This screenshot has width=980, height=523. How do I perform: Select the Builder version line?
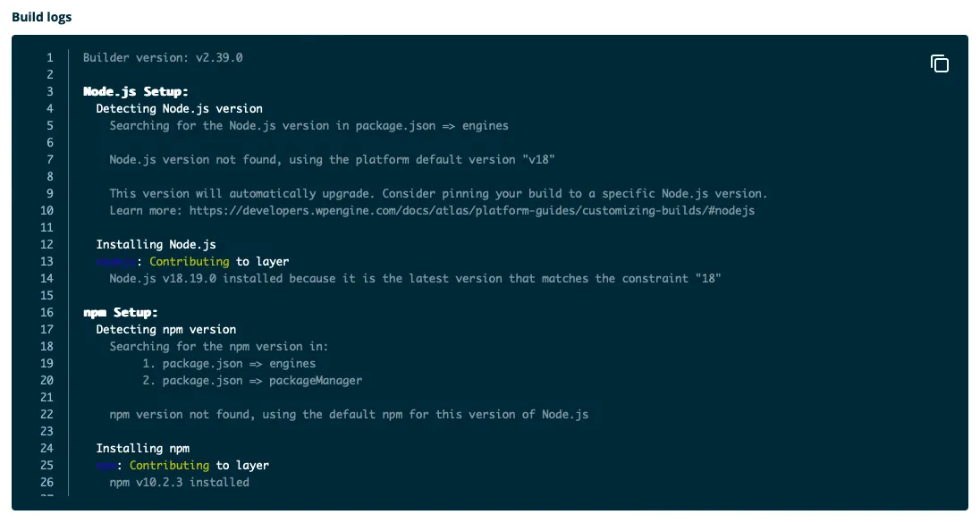pyautogui.click(x=161, y=57)
